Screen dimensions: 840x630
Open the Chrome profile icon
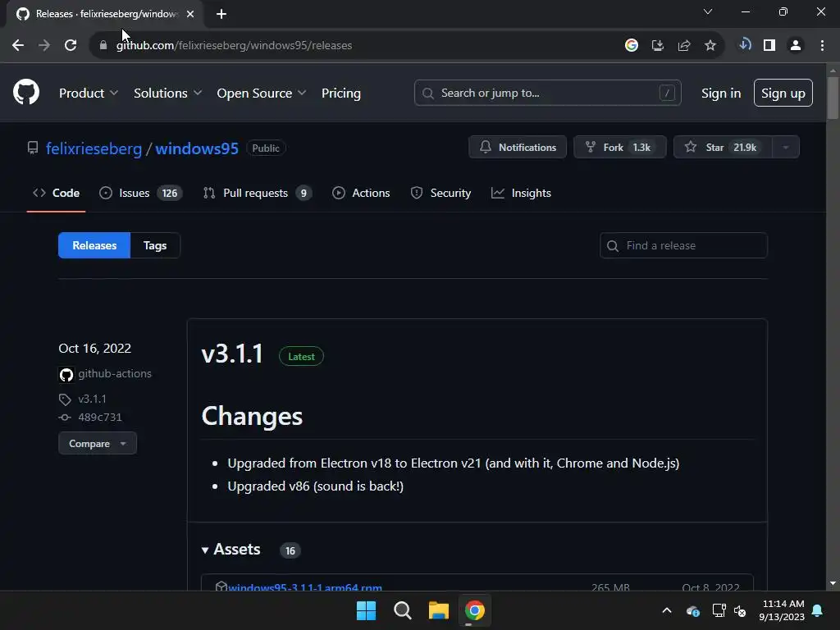coord(796,46)
